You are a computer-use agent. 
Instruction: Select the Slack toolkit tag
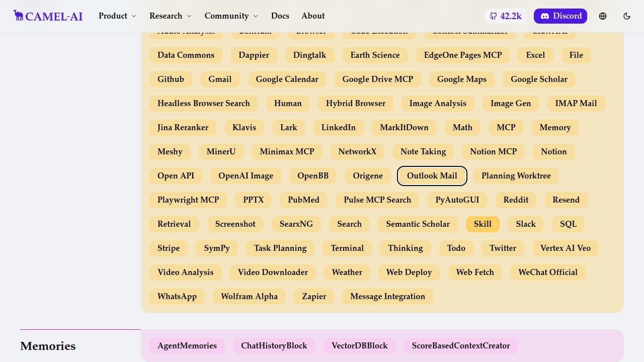[526, 224]
